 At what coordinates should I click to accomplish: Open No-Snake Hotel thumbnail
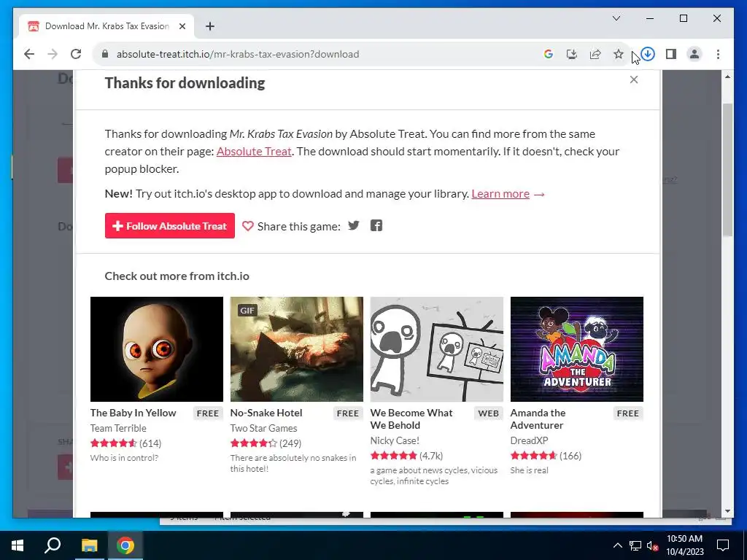(x=297, y=349)
